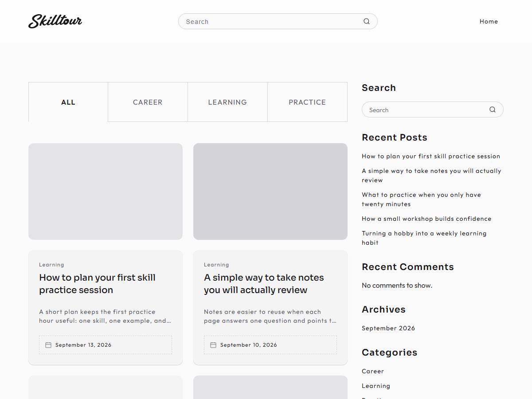
Task: Click the September 13, 2026 date text
Action: tap(83, 345)
